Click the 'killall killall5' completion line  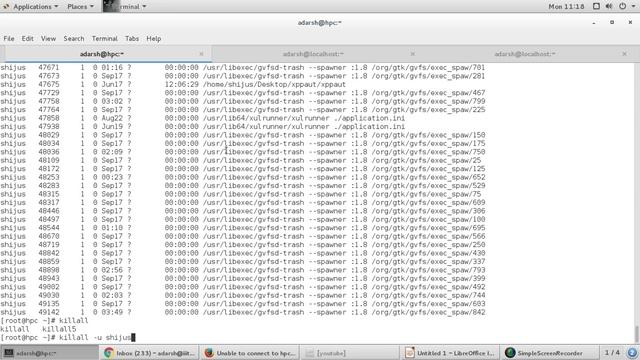(38, 329)
